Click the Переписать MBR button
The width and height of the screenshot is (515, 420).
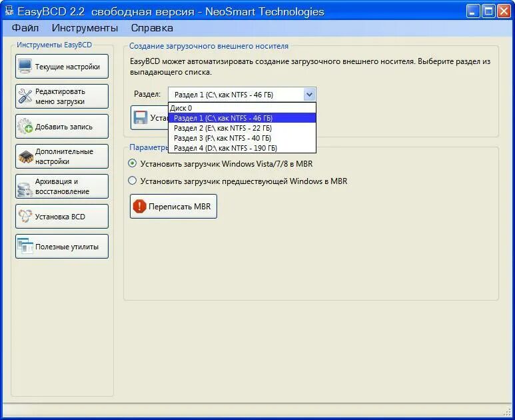click(x=173, y=207)
